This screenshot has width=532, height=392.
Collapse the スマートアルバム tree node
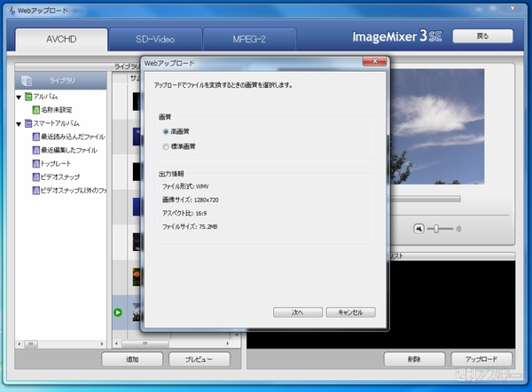pyautogui.click(x=18, y=123)
